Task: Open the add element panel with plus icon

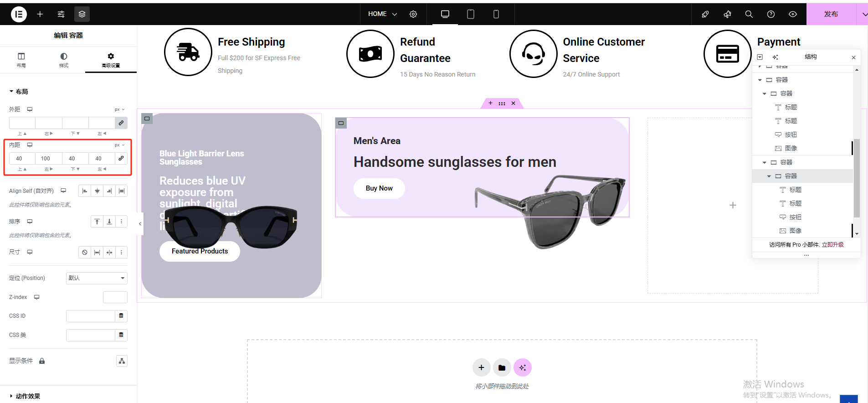Action: tap(40, 14)
